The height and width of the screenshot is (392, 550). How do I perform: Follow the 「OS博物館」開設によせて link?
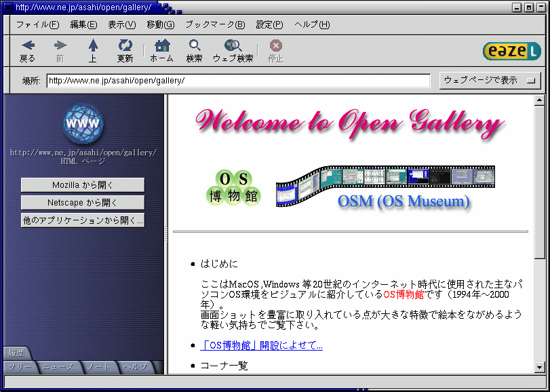[262, 345]
